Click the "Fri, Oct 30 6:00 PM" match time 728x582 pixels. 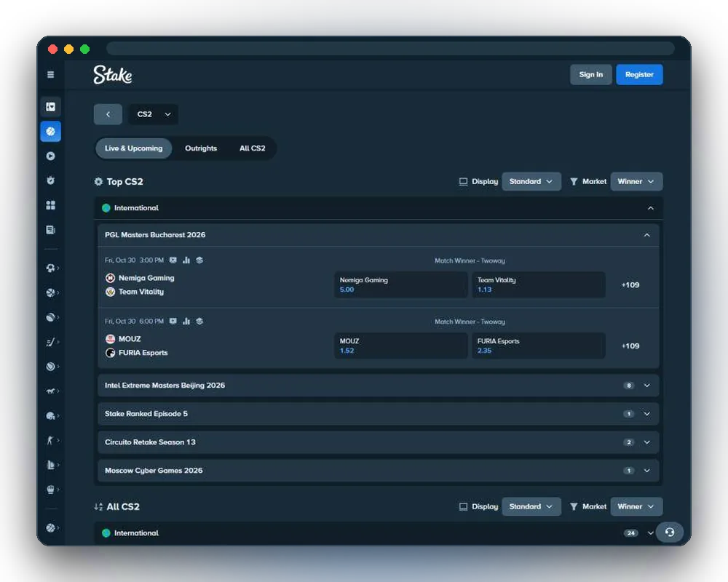coord(134,321)
